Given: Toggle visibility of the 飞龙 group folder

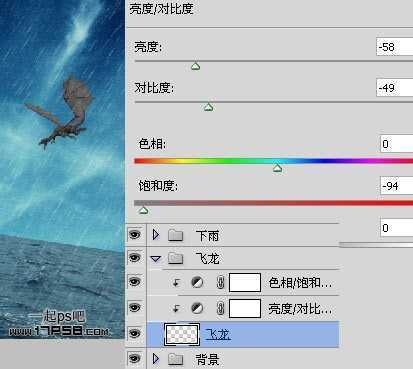Looking at the screenshot, I should (x=135, y=258).
